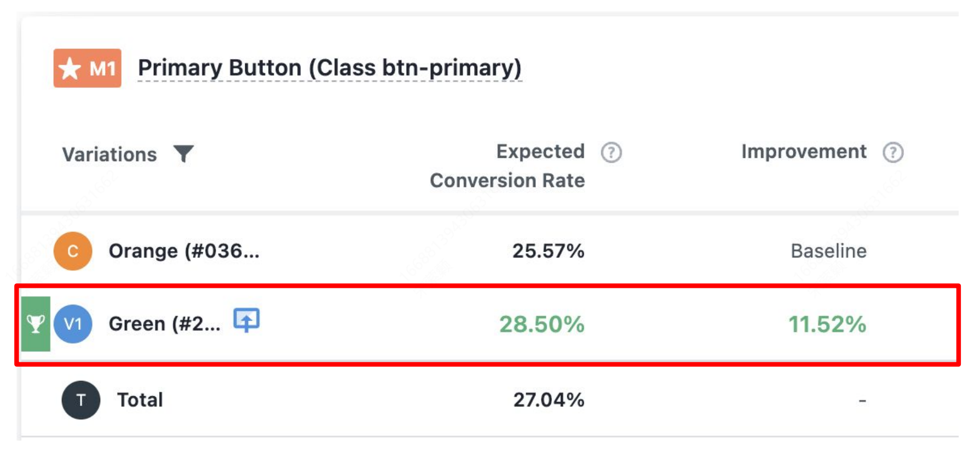Click the dark T badge beside Total
The height and width of the screenshot is (451, 980).
coord(80,400)
